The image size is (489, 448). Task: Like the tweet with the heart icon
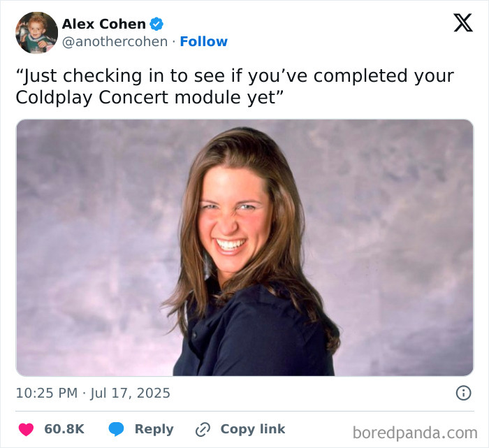26,429
